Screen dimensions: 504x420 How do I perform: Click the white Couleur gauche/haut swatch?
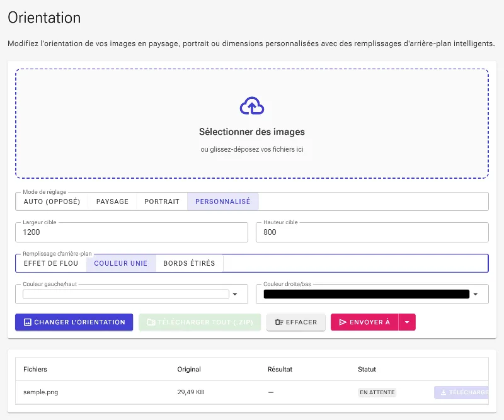pyautogui.click(x=125, y=294)
